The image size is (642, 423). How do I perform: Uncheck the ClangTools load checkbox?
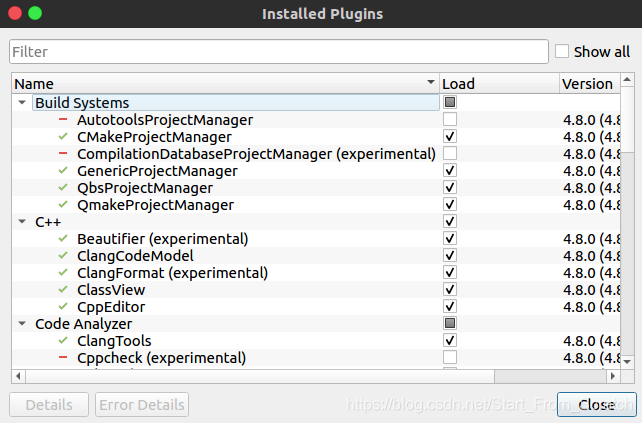pos(450,340)
